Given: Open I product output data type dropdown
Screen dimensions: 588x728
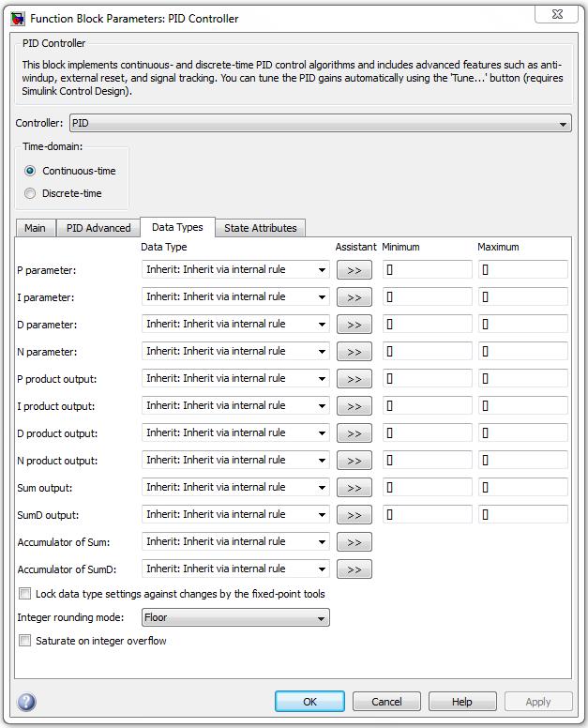Looking at the screenshot, I should coord(235,405).
